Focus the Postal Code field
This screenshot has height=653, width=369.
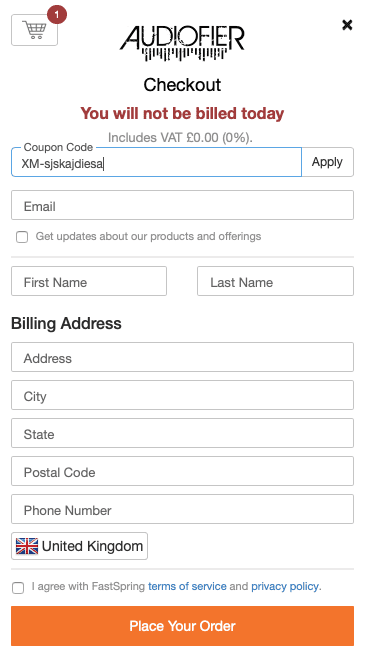(182, 471)
